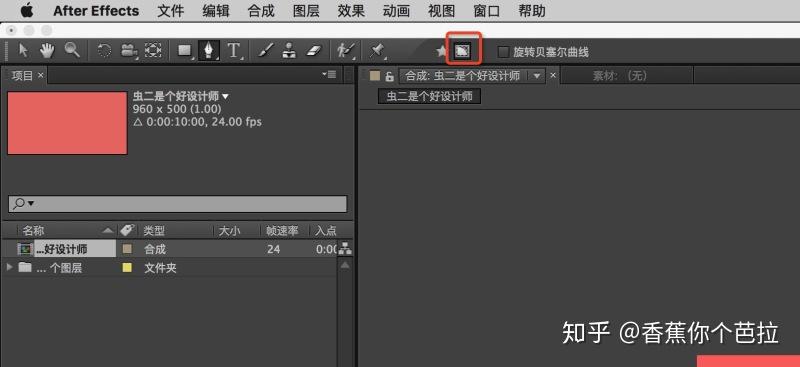Expand the 虫二是个好设计师 name dropdown arrow
The width and height of the screenshot is (800, 367).
pos(226,96)
